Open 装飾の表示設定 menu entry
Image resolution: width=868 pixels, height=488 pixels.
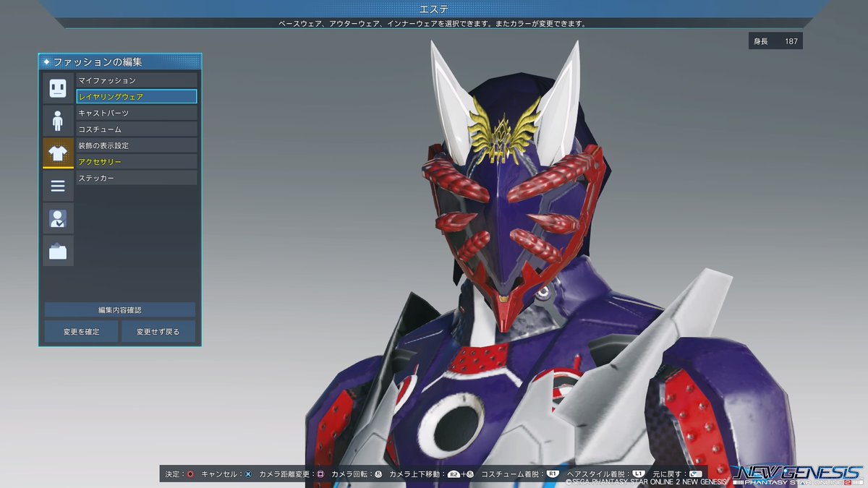coord(137,145)
